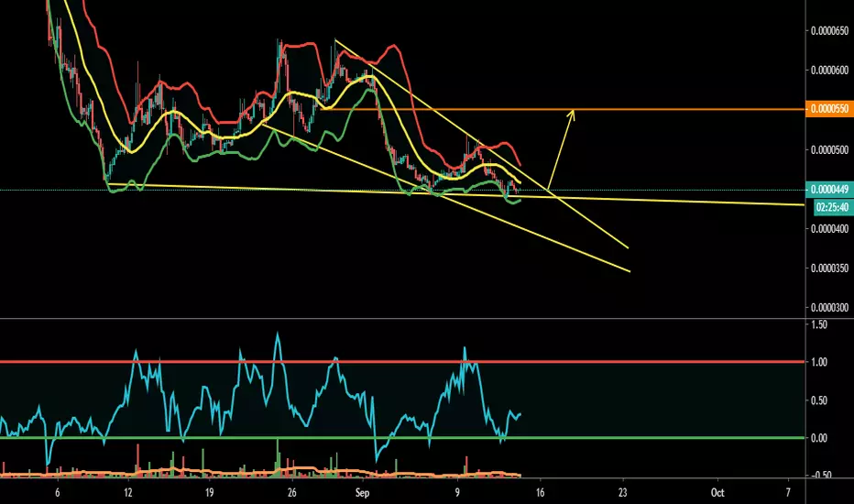854x504 pixels.
Task: Click the 0.0000400 price axis label
Action: 829,229
